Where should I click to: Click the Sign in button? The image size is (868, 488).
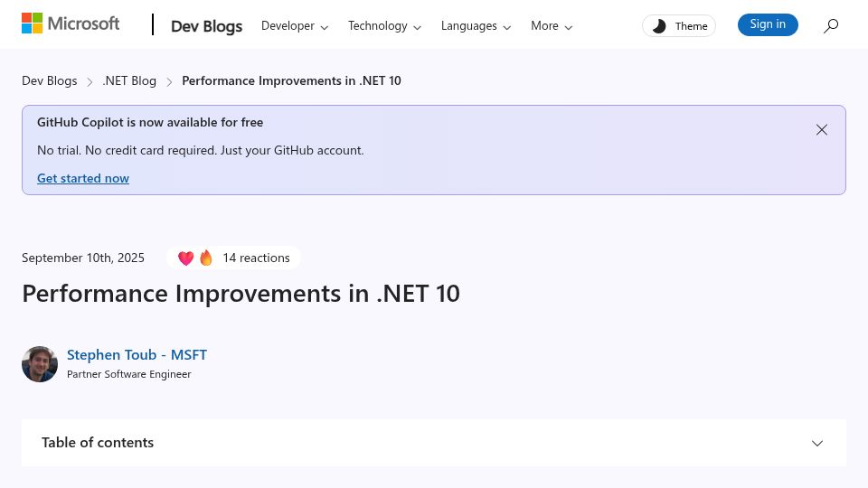[768, 24]
